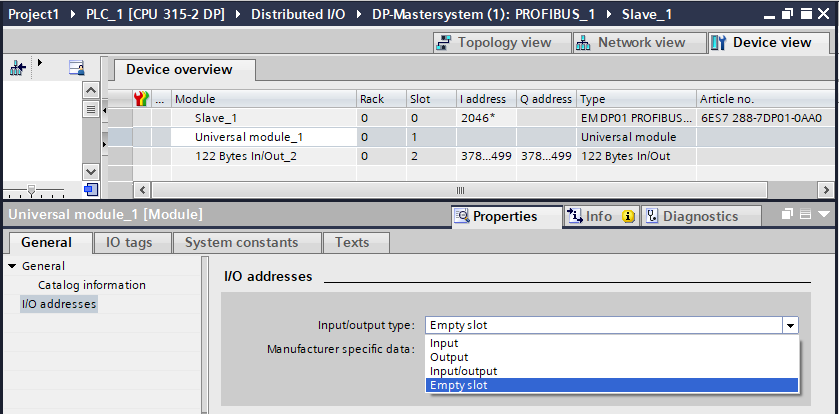Click the inspector window layout icon

(x=805, y=215)
